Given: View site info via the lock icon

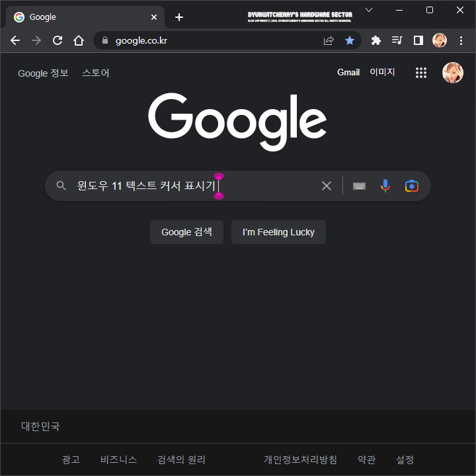Looking at the screenshot, I should tap(105, 40).
